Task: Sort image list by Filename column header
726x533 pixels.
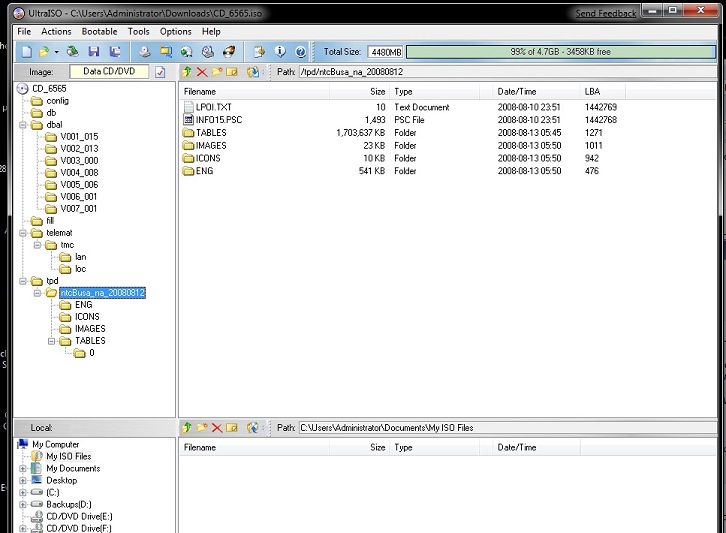Action: (x=255, y=92)
